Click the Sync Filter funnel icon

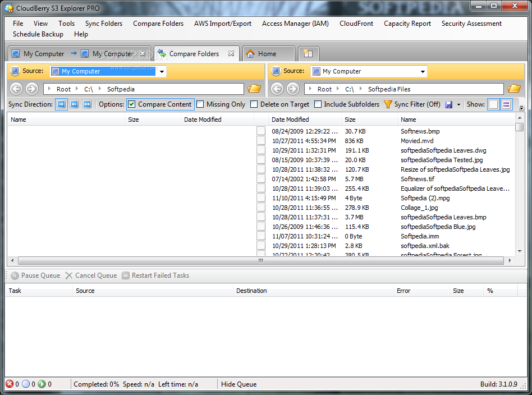click(388, 104)
